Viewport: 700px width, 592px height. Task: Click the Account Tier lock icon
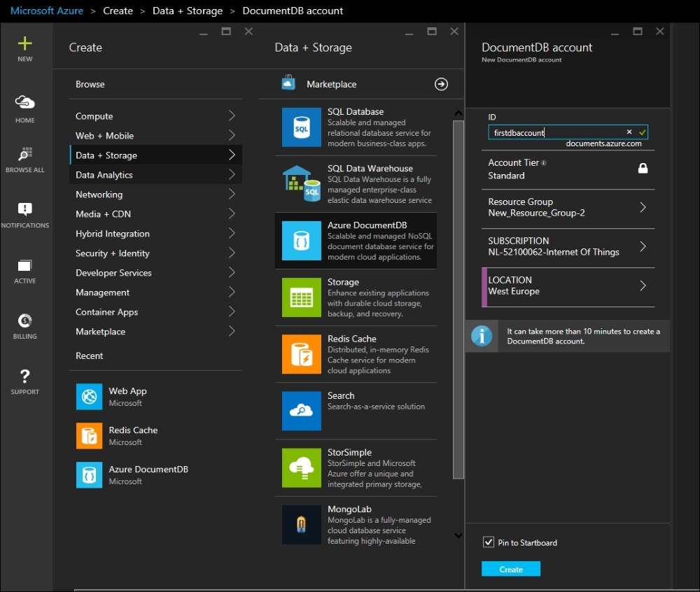tap(643, 168)
